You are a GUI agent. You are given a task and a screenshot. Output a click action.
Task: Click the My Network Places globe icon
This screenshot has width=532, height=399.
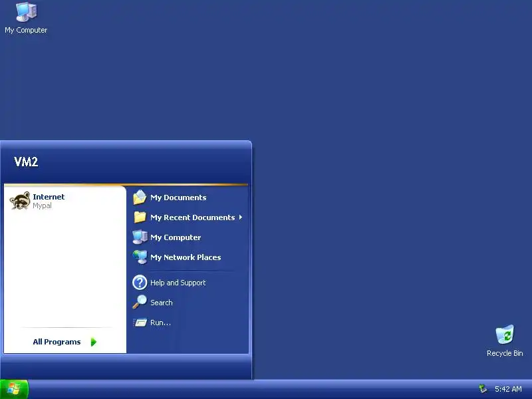[140, 257]
